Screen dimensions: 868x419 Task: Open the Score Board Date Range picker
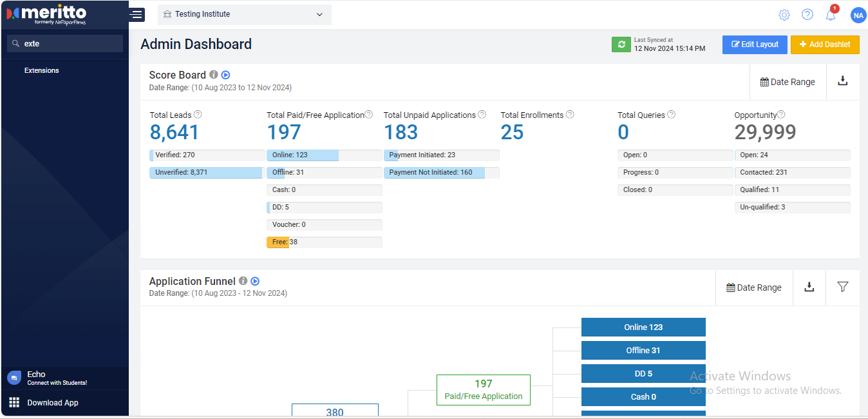[x=788, y=82]
